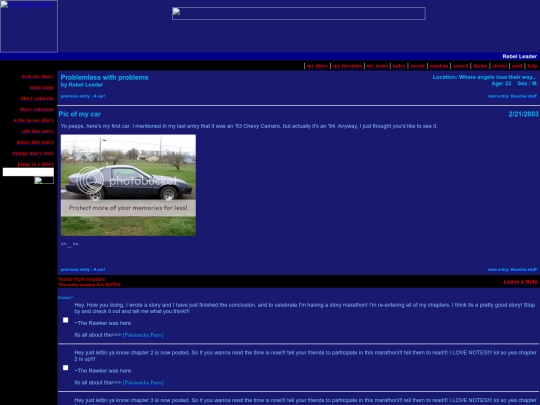
Task: Open diary contents in sidebar
Action: click(37, 98)
